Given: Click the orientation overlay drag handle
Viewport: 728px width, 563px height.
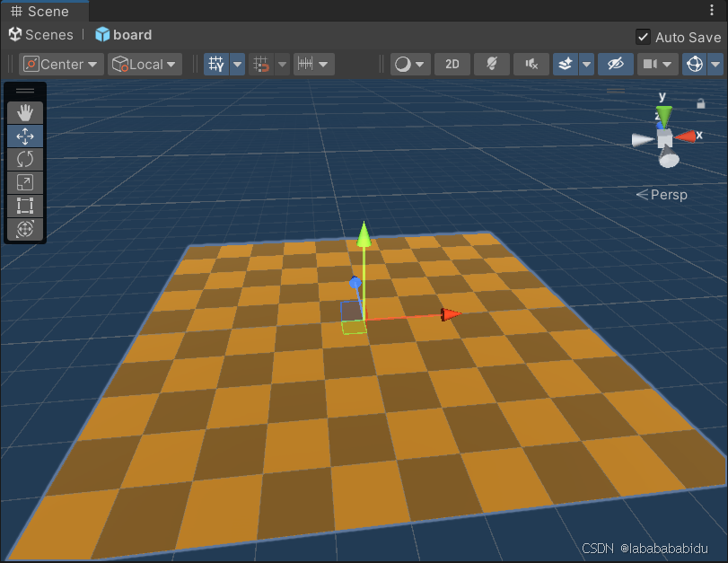Looking at the screenshot, I should coord(616,91).
